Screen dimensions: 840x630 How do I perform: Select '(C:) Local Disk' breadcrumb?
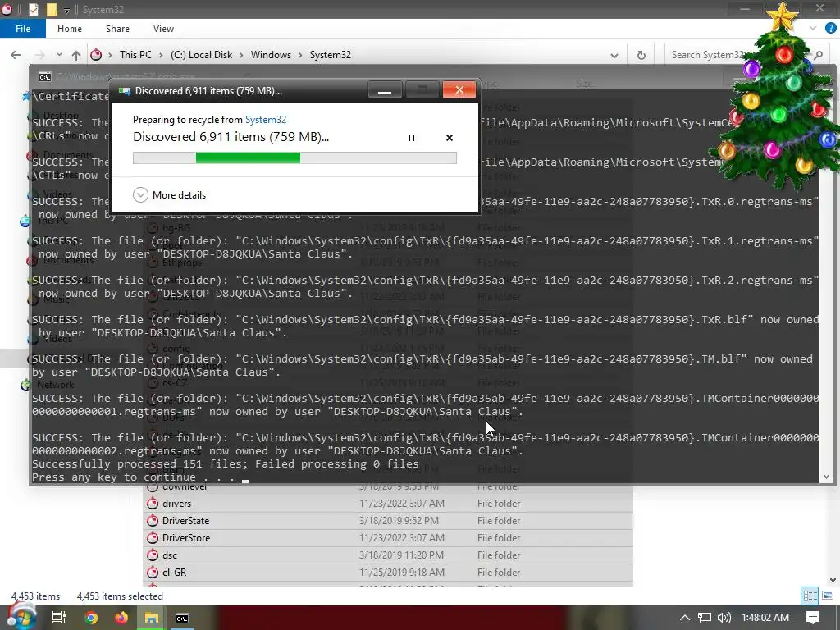202,55
